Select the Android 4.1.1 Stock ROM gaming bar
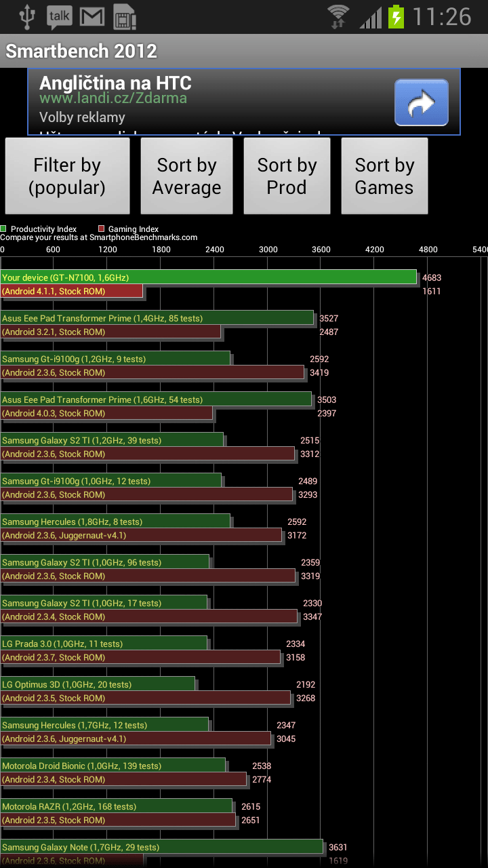Screen dimensions: 488x868 (x=72, y=291)
